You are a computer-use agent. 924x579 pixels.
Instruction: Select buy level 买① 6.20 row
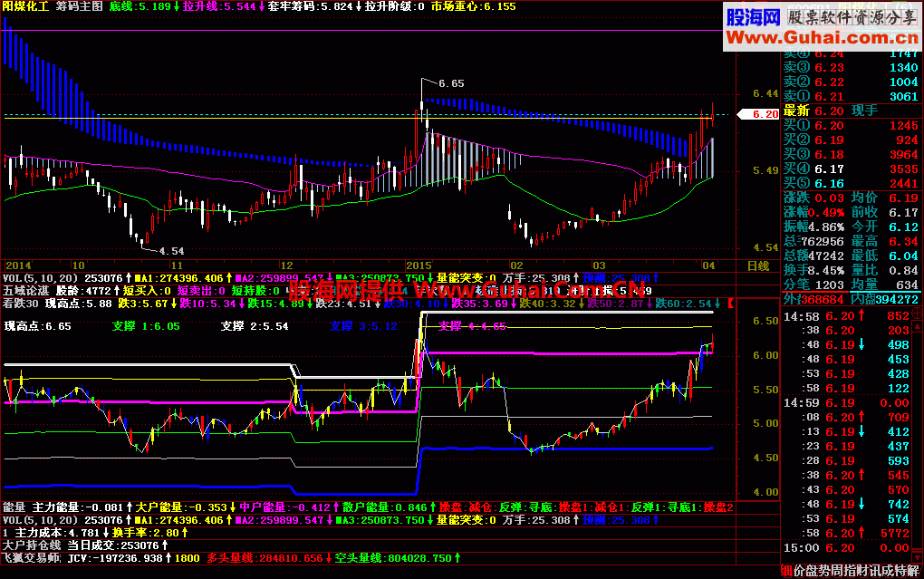[x=851, y=126]
